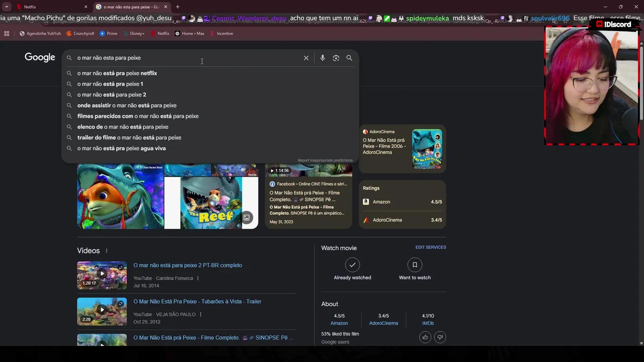Screen dimensions: 644x362
Task: Close the Google search results tab
Action: click(x=166, y=7)
